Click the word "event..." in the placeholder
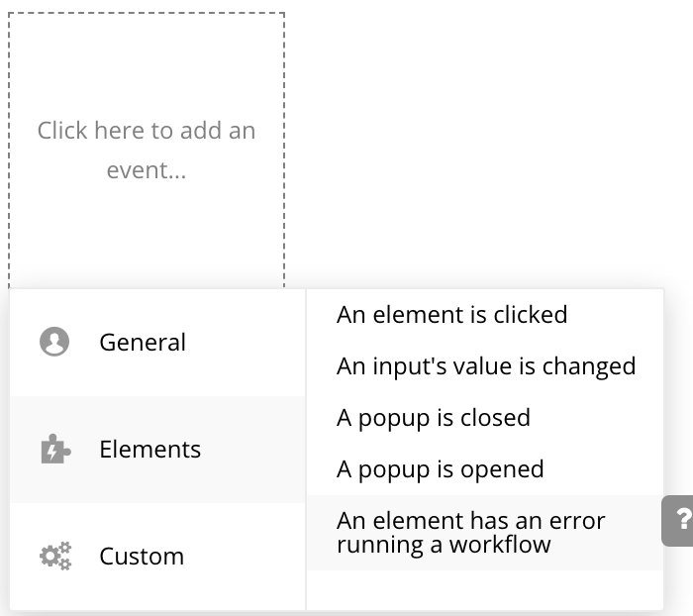 click(x=147, y=170)
